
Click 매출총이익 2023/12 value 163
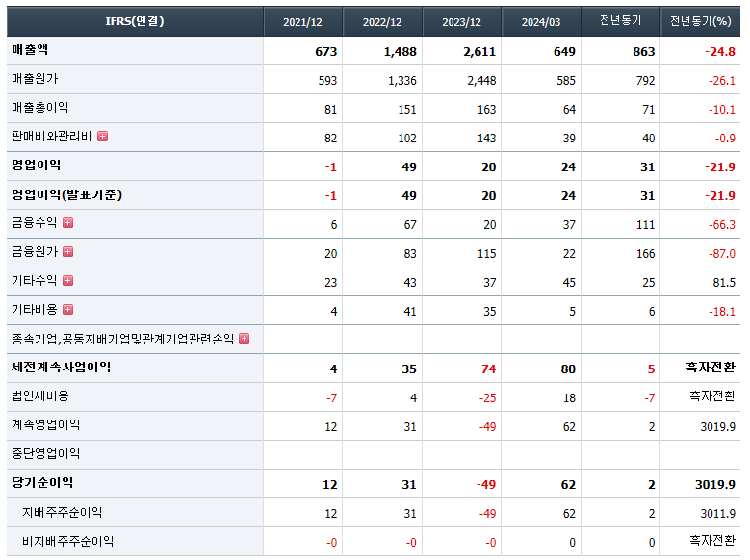[x=486, y=110]
